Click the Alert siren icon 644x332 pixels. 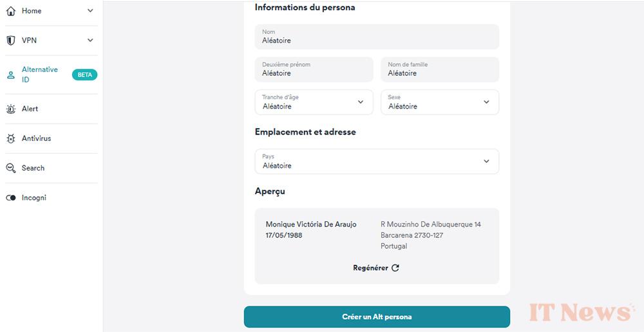pyautogui.click(x=11, y=109)
